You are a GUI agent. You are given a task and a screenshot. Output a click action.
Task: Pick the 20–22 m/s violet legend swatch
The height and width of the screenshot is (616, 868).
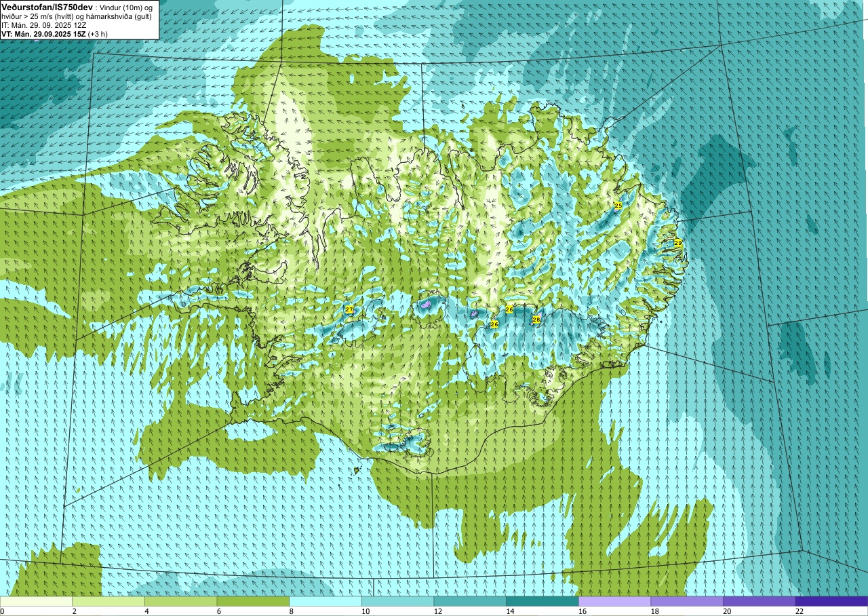pos(759,601)
